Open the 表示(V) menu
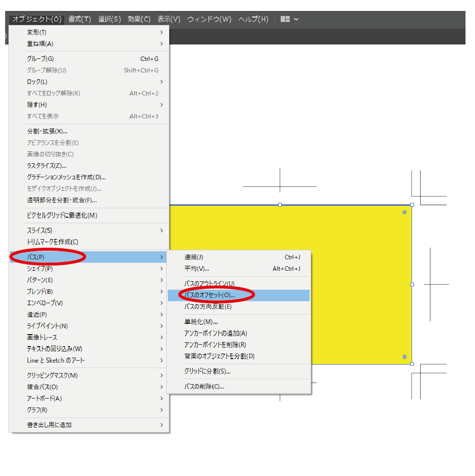This screenshot has height=476, width=475. (x=169, y=19)
